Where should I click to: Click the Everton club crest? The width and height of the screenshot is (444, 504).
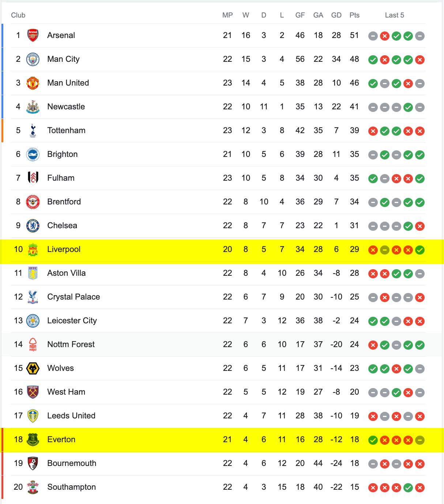(x=33, y=440)
